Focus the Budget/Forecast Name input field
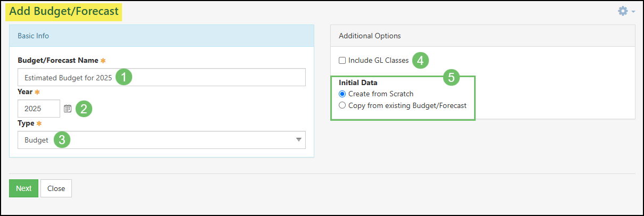Image resolution: width=644 pixels, height=216 pixels. [x=161, y=77]
